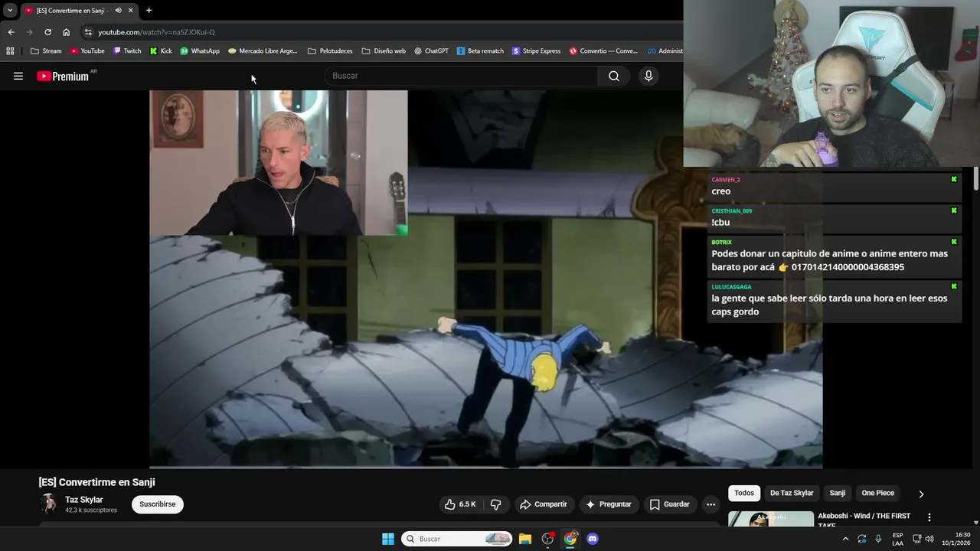Screen dimensions: 980x551
Task: Save video with the Guardar button
Action: (670, 504)
